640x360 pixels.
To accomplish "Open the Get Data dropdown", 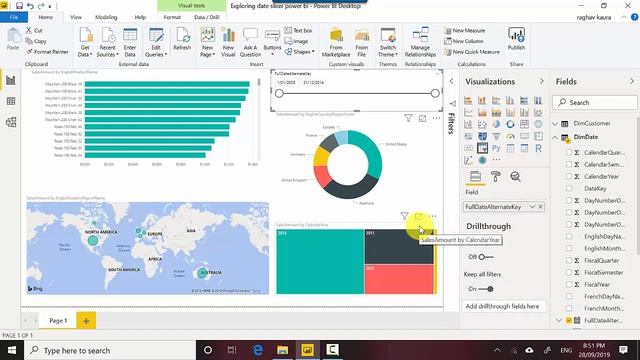I will click(x=85, y=42).
